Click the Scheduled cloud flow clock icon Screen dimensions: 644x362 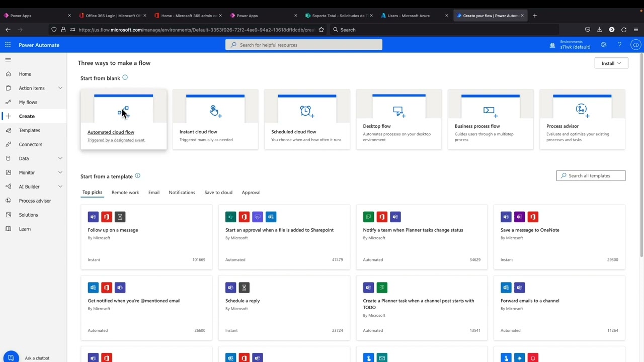point(307,111)
